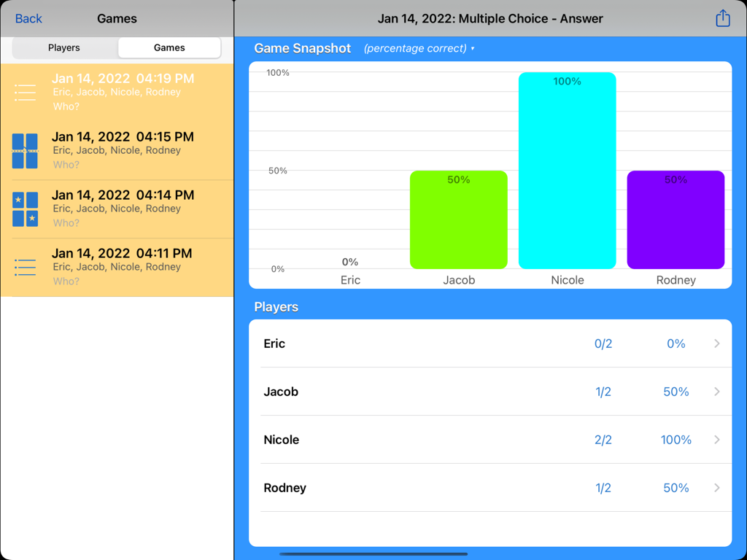Go Back to previous screen
747x560 pixels.
click(x=28, y=18)
